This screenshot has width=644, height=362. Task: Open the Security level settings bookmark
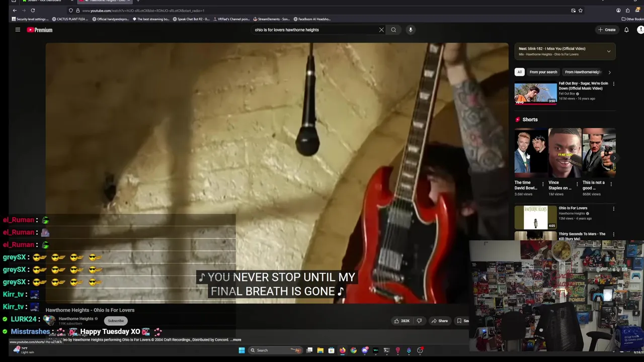[x=31, y=19]
